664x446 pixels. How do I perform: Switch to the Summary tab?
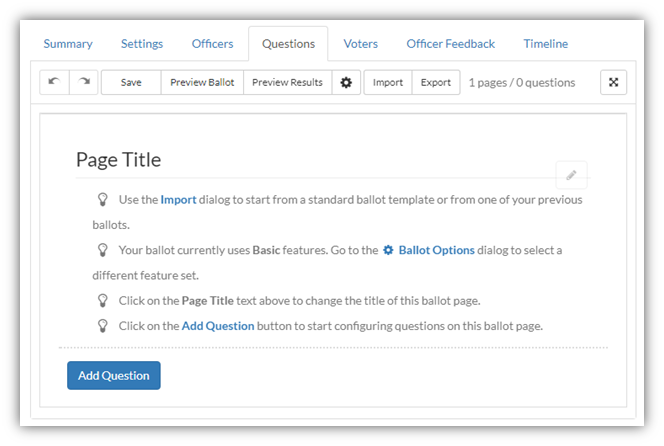[68, 44]
